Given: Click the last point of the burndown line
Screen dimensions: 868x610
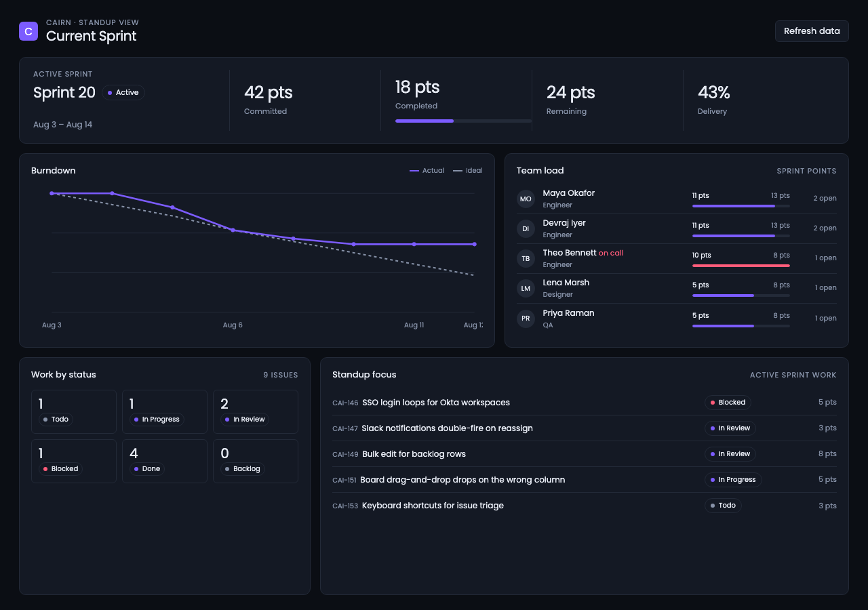Looking at the screenshot, I should (474, 244).
